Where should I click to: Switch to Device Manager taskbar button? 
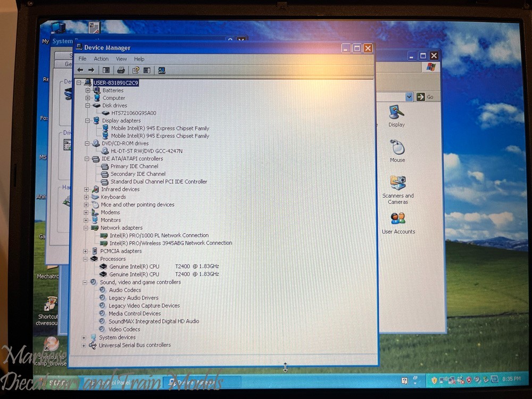click(x=202, y=383)
